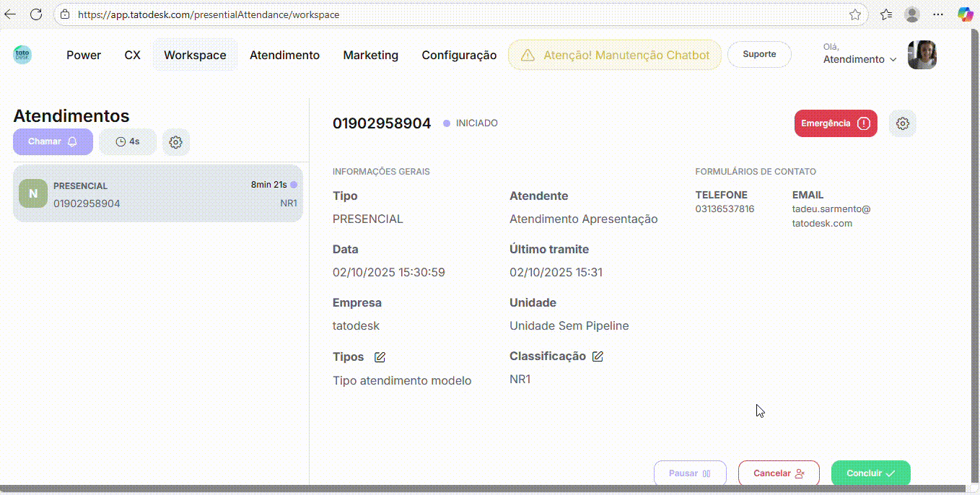Click the Copilot icon in browser toolbar
The image size is (980, 495).
(965, 14)
